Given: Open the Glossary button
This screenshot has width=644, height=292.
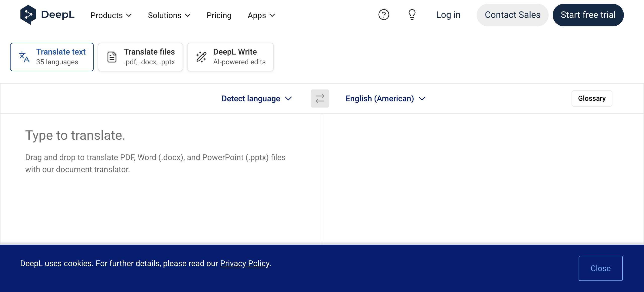Looking at the screenshot, I should pos(592,99).
